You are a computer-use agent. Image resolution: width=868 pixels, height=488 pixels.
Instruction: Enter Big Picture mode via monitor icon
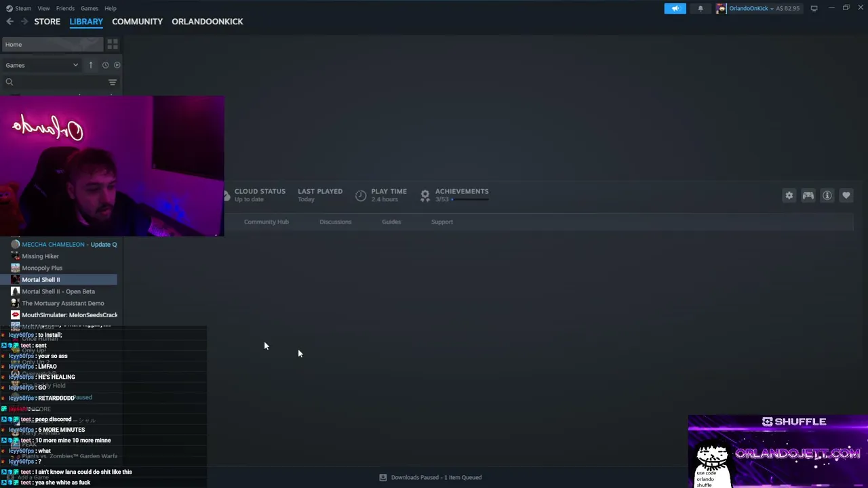[814, 8]
